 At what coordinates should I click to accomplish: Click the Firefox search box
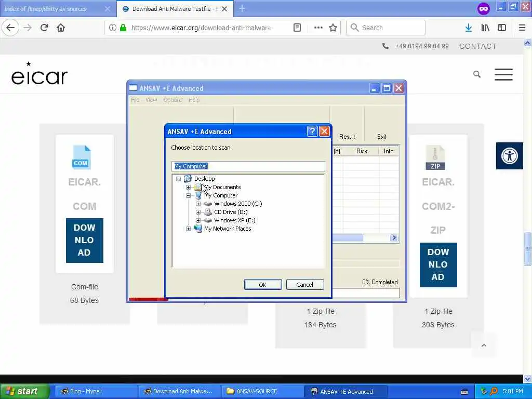pyautogui.click(x=385, y=28)
